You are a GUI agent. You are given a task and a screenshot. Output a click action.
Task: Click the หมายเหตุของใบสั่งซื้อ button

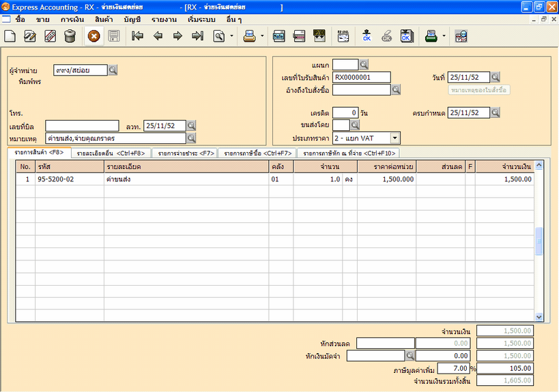click(479, 90)
